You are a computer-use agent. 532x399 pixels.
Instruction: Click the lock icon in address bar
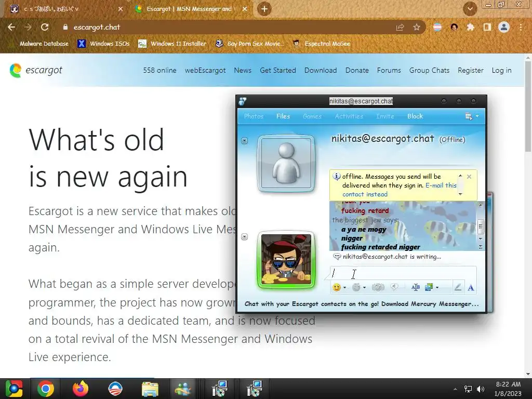[65, 27]
